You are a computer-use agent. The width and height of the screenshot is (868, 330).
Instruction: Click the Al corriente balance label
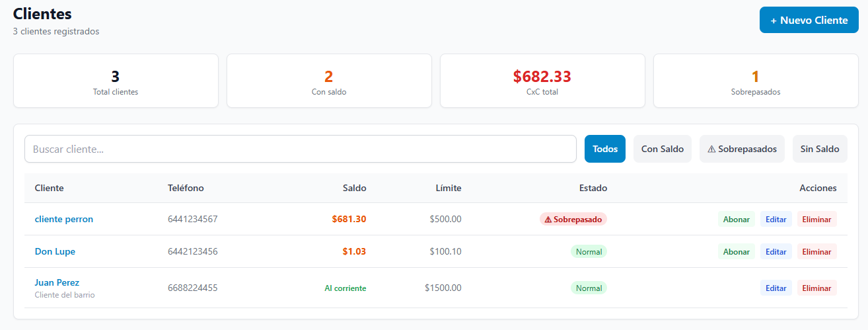[x=345, y=288]
